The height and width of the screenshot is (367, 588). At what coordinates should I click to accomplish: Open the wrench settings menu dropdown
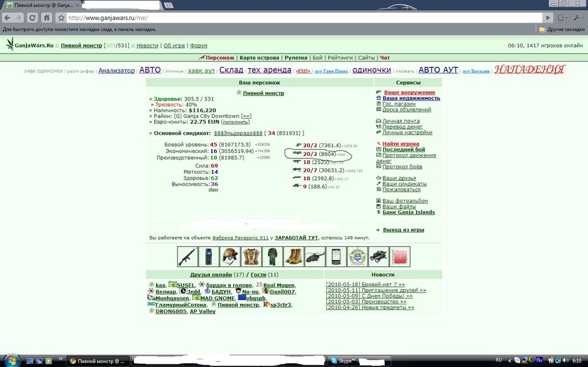click(x=579, y=18)
